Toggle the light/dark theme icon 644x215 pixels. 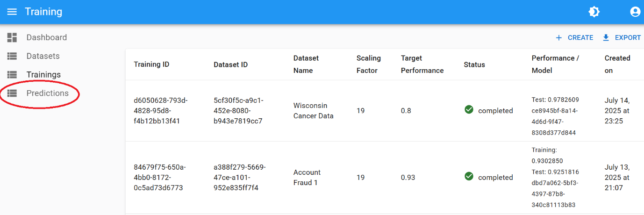pyautogui.click(x=594, y=12)
